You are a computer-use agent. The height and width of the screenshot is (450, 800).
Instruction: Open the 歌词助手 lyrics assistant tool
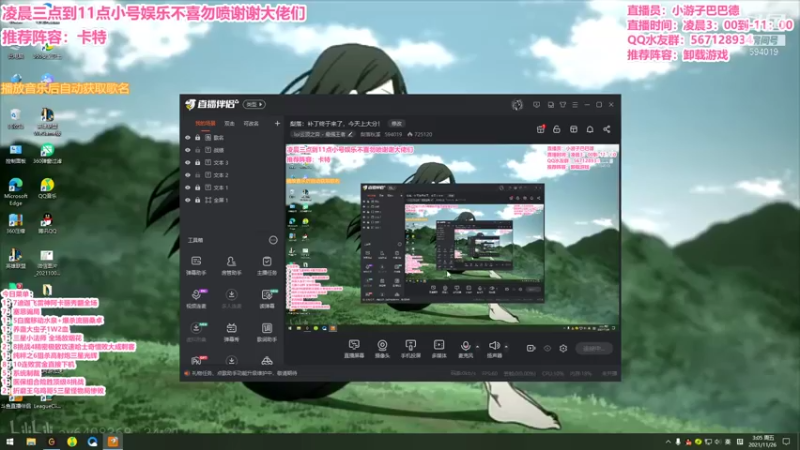267,332
